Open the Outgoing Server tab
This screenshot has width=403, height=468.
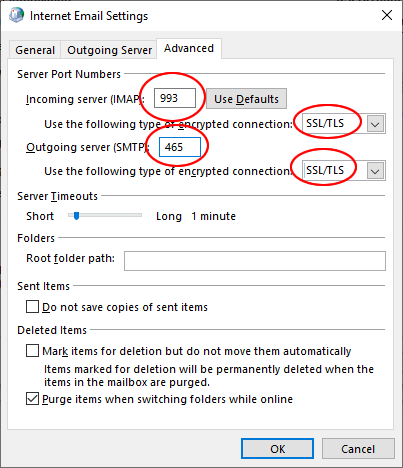(109, 50)
